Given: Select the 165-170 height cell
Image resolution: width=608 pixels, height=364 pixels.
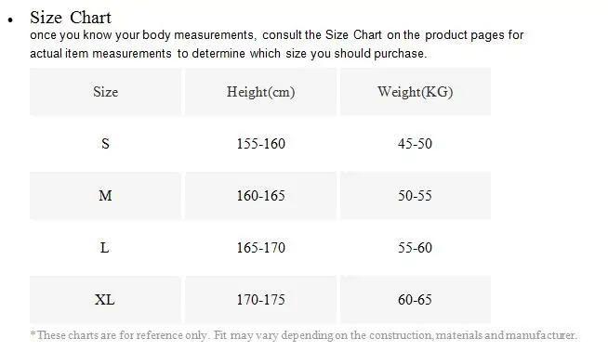Looking at the screenshot, I should pyautogui.click(x=260, y=247).
